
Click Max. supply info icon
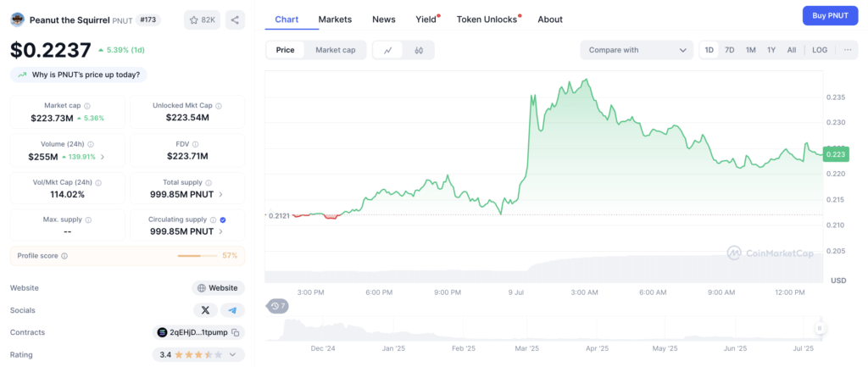tap(88, 220)
